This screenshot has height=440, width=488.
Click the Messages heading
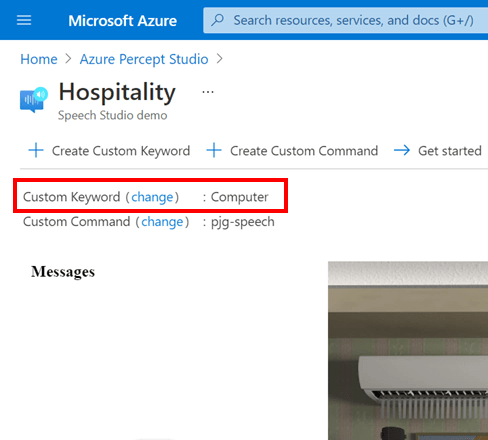(63, 272)
